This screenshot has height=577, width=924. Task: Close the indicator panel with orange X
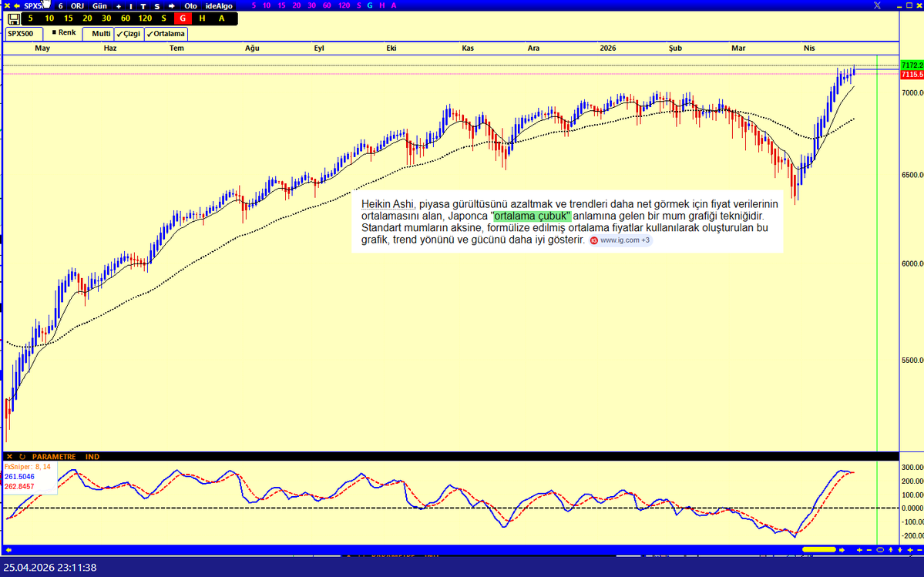pos(9,456)
